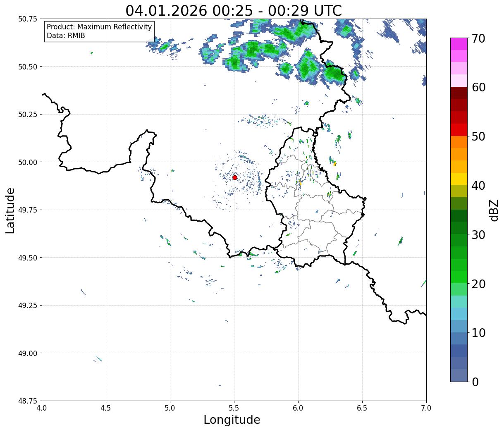Click the longitude tick label 6.0

[x=298, y=408]
